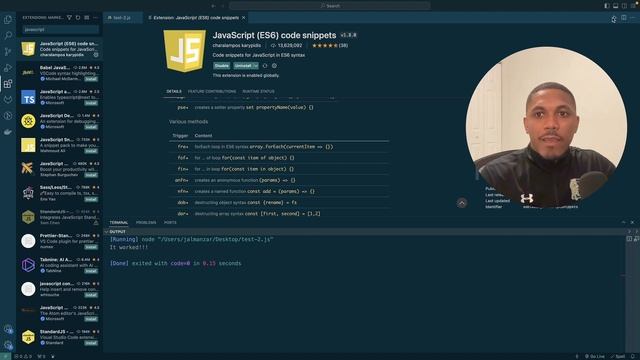The width and height of the screenshot is (640, 360).
Task: Install the Babel JavaScript extension
Action: [91, 79]
